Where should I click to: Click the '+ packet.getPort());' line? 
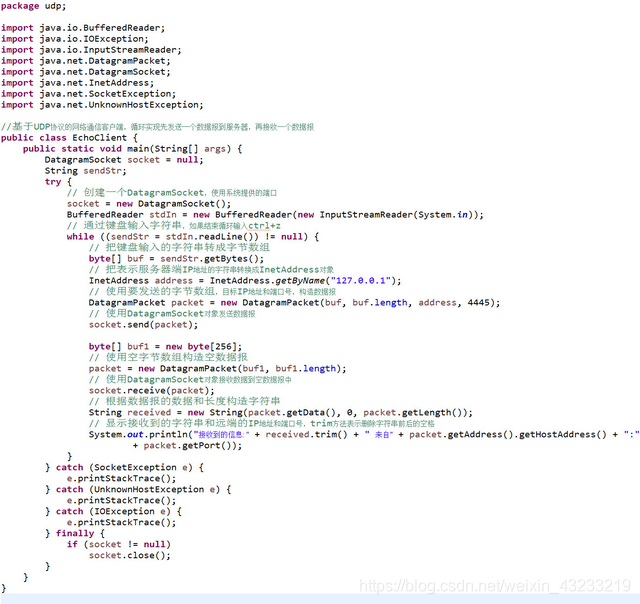(187, 446)
